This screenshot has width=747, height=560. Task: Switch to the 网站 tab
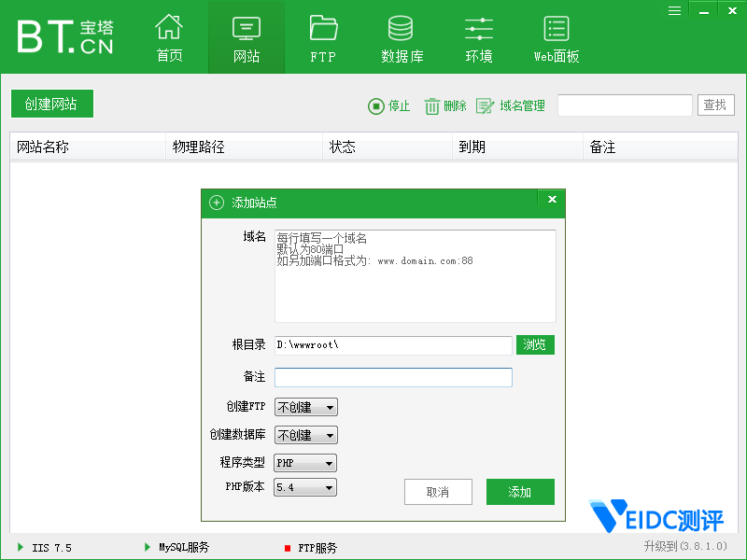click(247, 37)
